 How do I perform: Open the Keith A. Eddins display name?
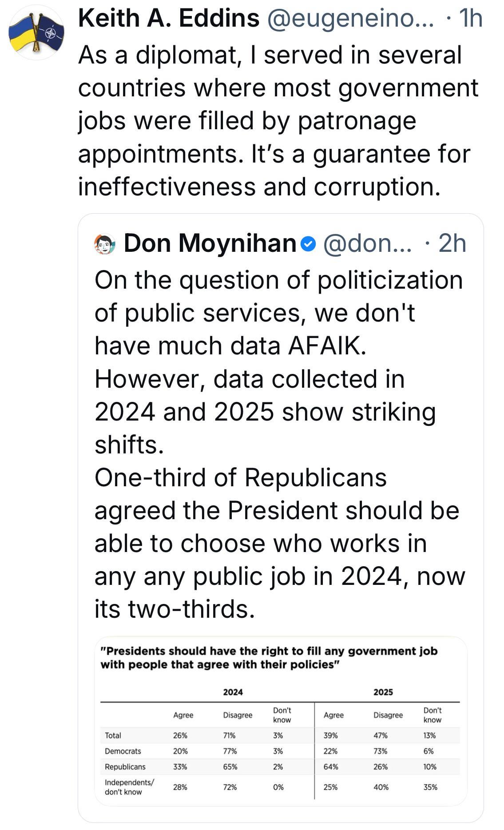169,19
